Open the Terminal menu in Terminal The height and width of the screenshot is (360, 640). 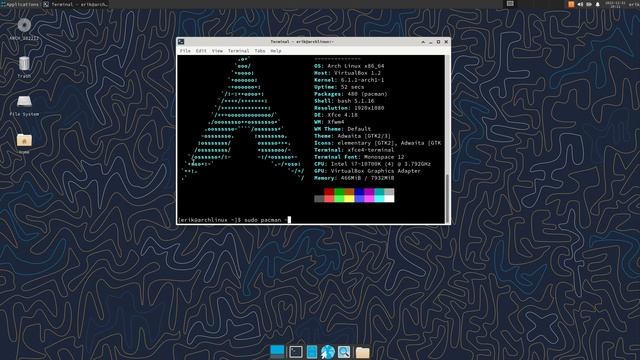(x=238, y=51)
